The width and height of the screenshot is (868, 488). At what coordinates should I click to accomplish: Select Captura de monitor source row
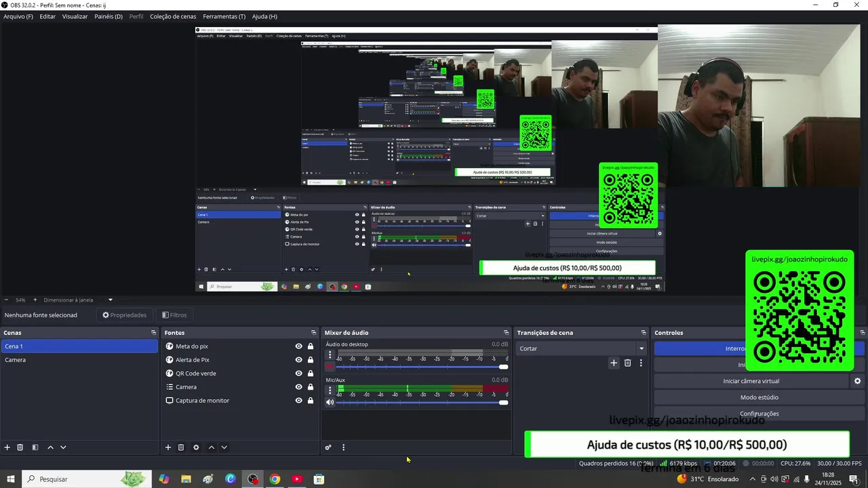tap(240, 401)
